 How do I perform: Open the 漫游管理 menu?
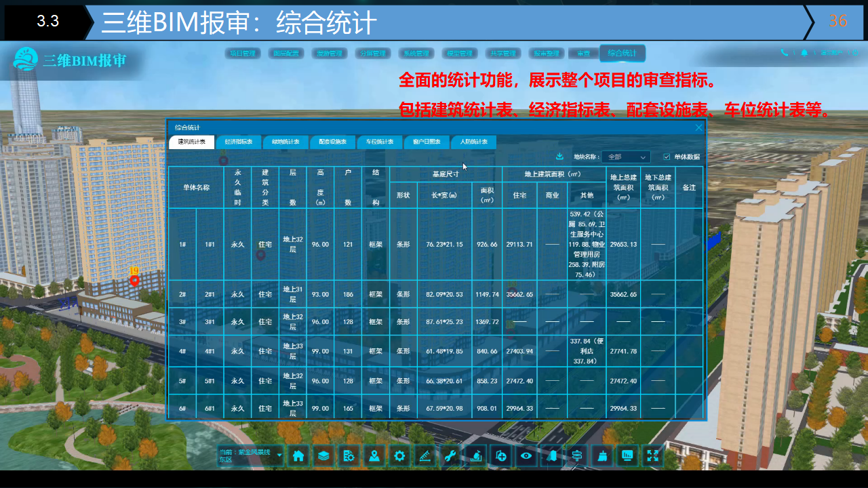[329, 54]
